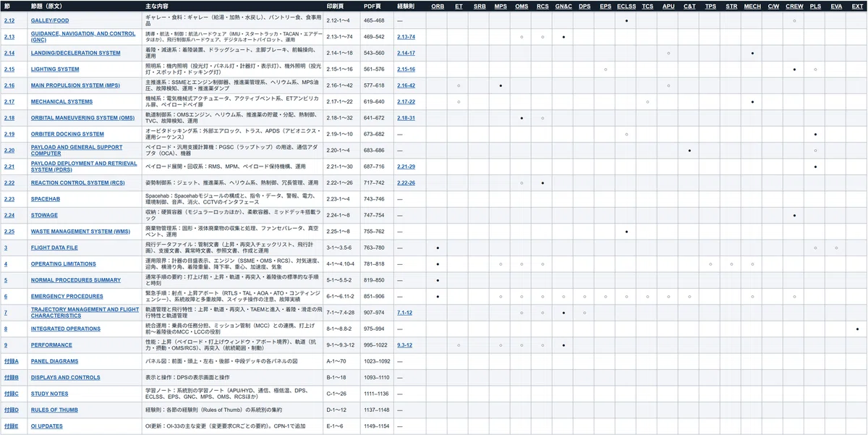Image resolution: width=868 pixels, height=435 pixels.
Task: Open the STOWAGE title link
Action: 44,216
